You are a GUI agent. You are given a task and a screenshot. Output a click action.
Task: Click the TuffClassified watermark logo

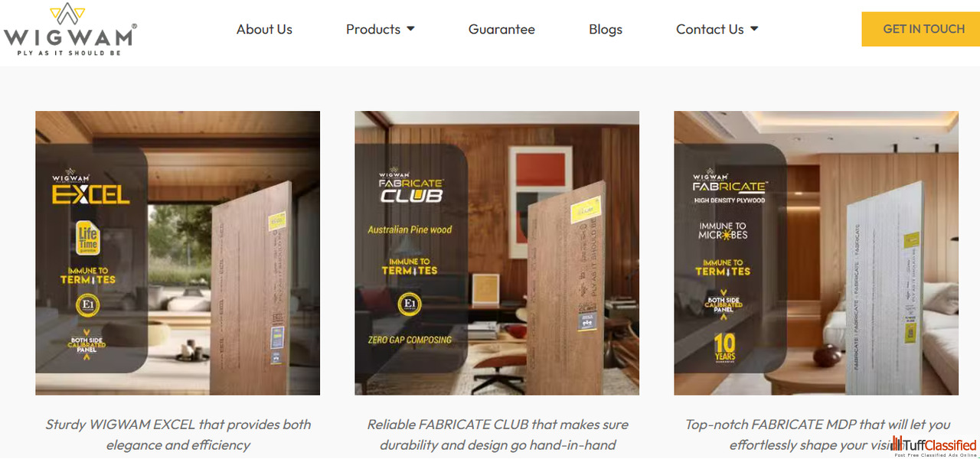[x=935, y=446]
